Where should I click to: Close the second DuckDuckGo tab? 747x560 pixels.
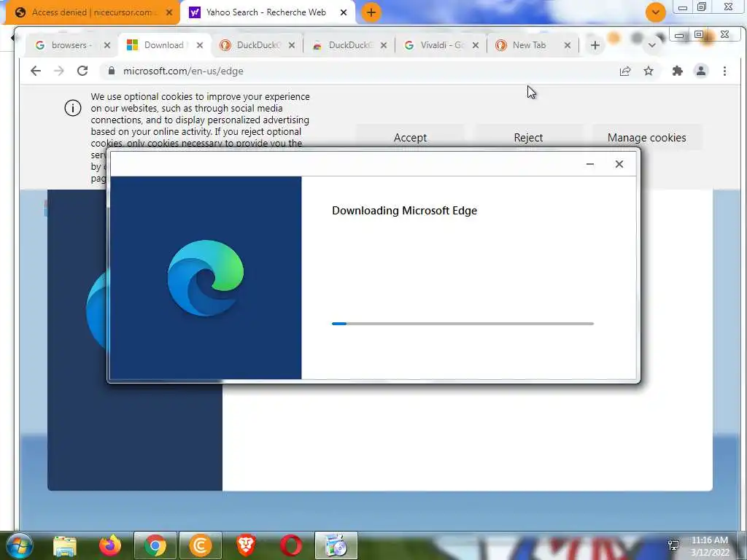[384, 45]
